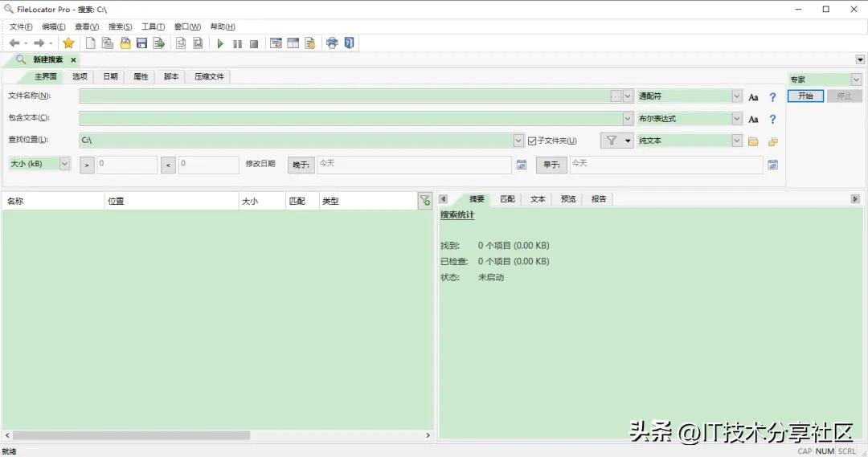This screenshot has width=868, height=457.
Task: Toggle the less-than size button
Action: tap(168, 165)
